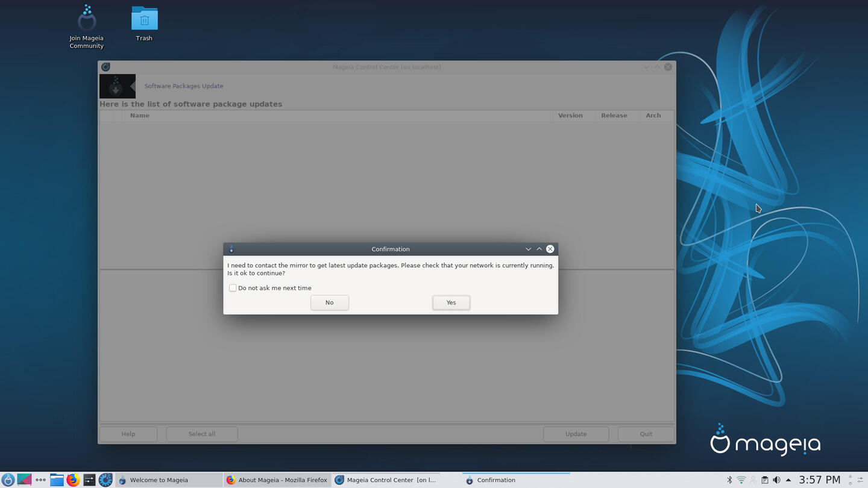The width and height of the screenshot is (868, 488).
Task: Decline by clicking the No button
Action: coord(329,302)
